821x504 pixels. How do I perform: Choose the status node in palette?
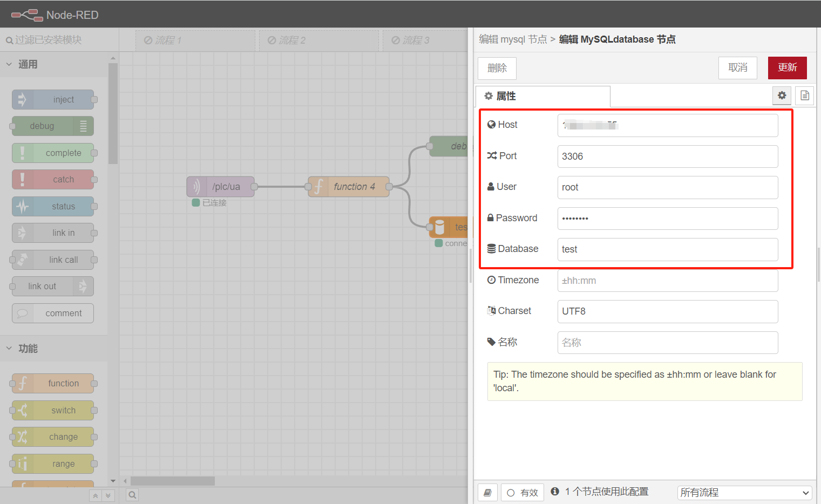(53, 207)
